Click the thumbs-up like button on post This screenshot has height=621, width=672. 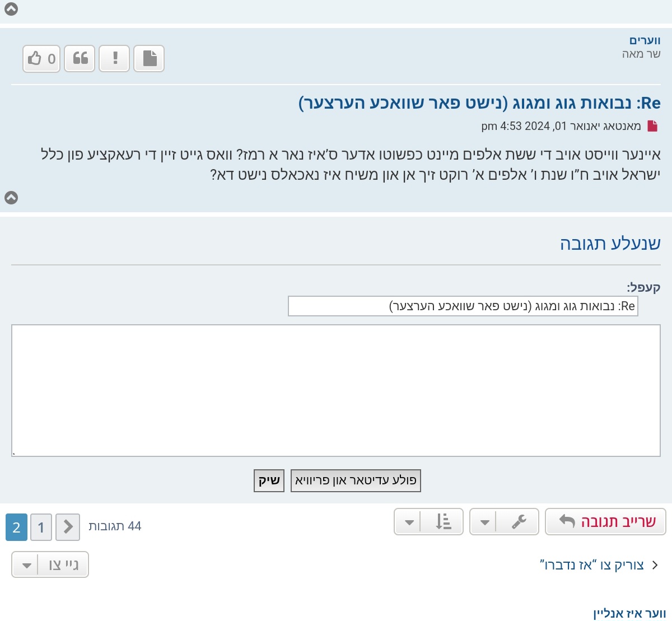(x=41, y=59)
